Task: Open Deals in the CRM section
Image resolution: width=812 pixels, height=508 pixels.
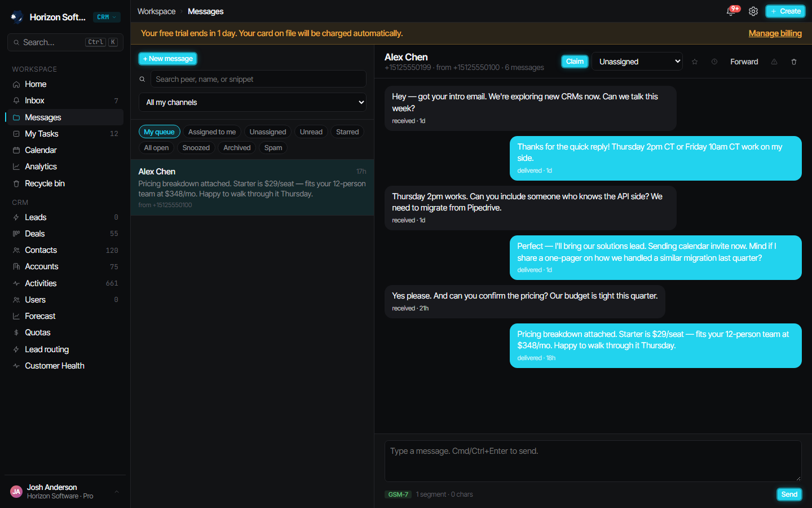Action: [x=65, y=234]
